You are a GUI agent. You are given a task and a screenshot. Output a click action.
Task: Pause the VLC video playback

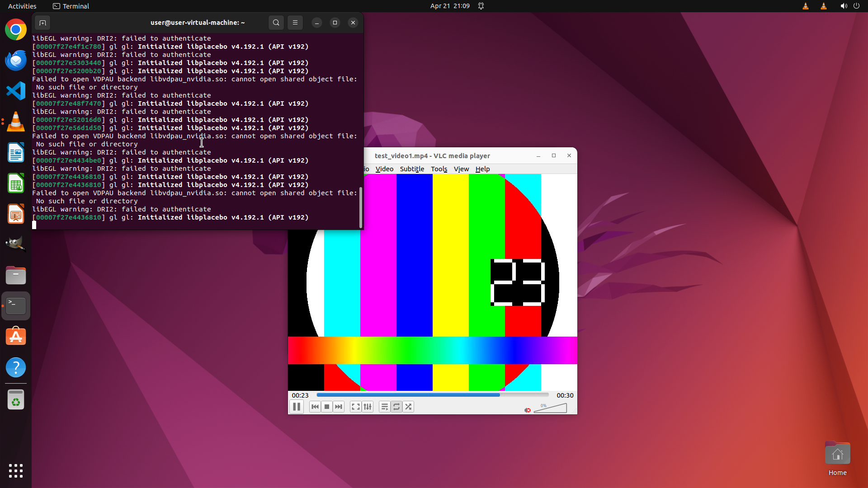297,407
